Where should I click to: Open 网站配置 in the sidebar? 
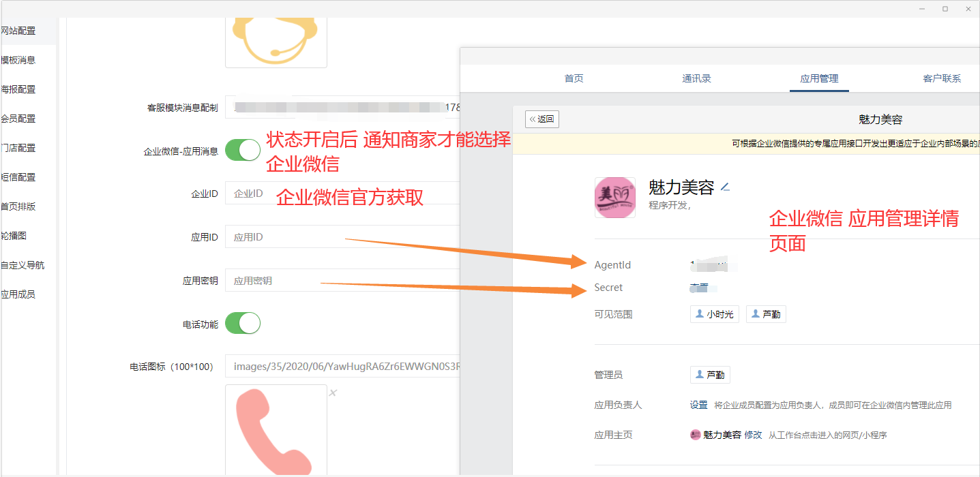click(18, 31)
